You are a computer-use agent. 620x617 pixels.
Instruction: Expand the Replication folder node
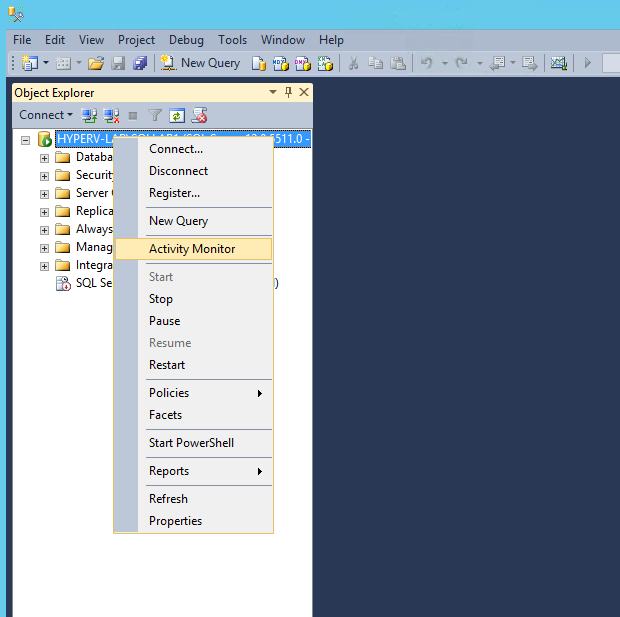pos(44,212)
